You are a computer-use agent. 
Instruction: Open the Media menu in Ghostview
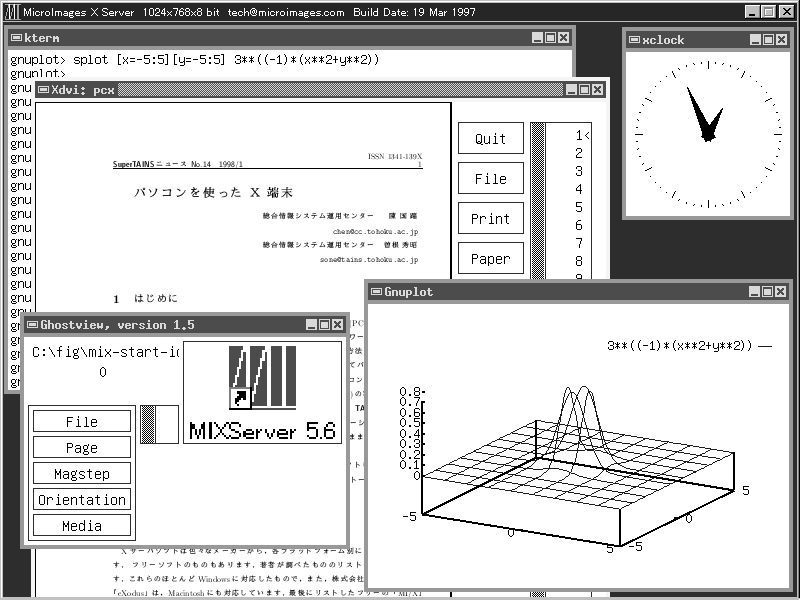(x=82, y=526)
